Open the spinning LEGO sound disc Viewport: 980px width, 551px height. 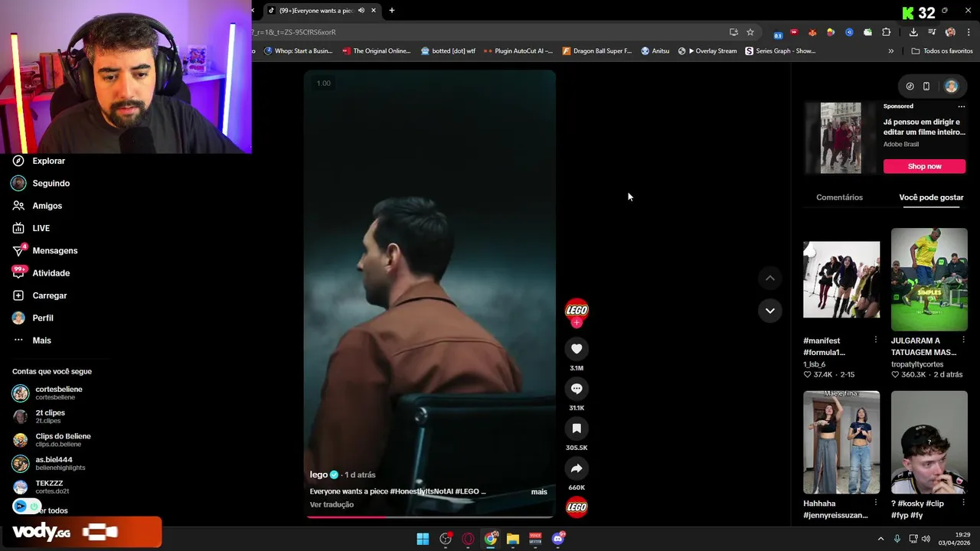click(x=577, y=507)
